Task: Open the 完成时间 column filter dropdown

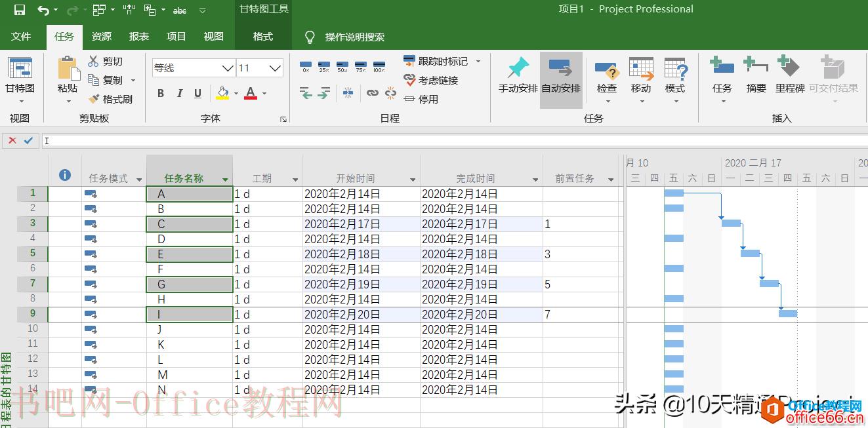Action: coord(535,179)
